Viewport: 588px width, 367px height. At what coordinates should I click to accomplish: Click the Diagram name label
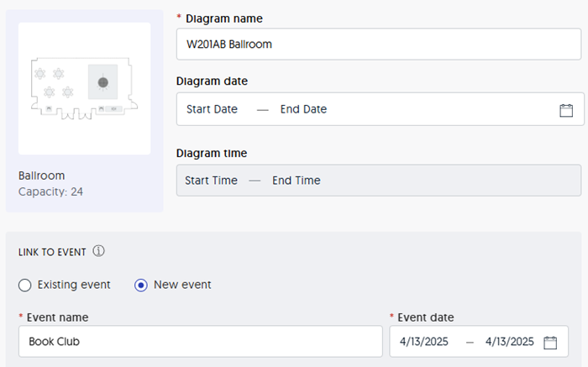click(224, 18)
